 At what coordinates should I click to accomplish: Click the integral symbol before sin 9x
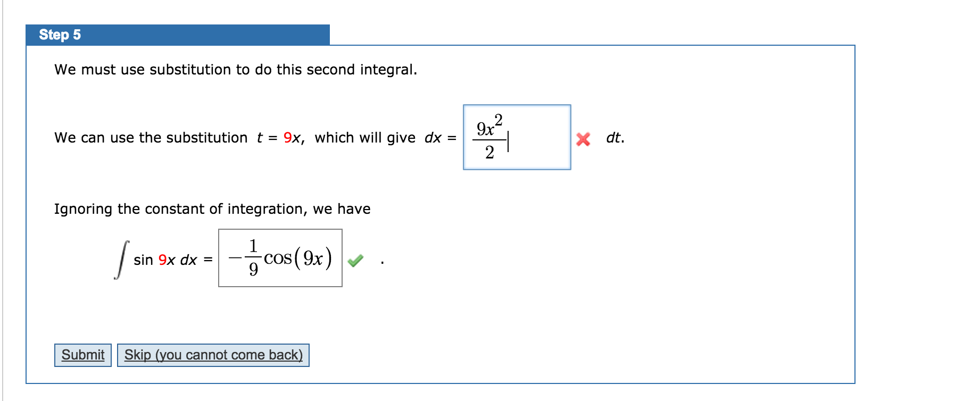121,259
